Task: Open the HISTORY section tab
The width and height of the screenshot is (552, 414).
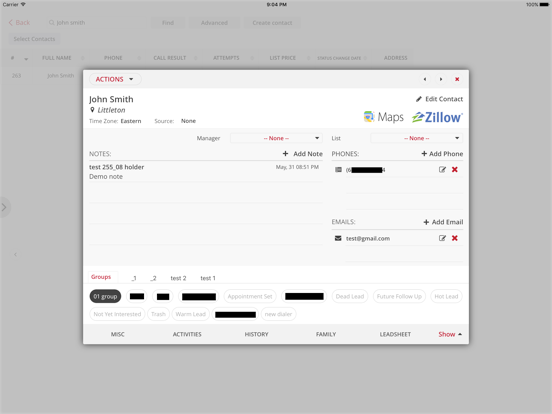Action: (256, 334)
